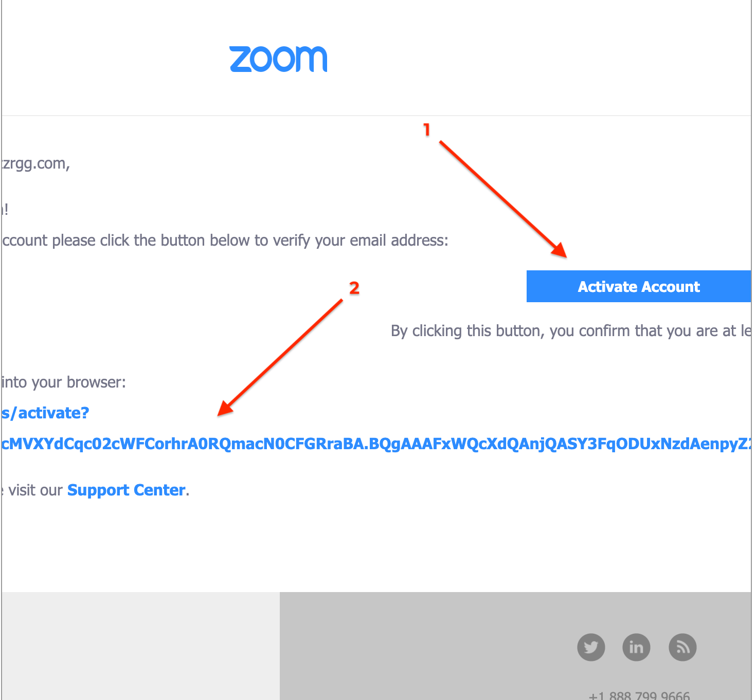Click the red annotation number 2
This screenshot has width=756, height=700.
[x=354, y=288]
